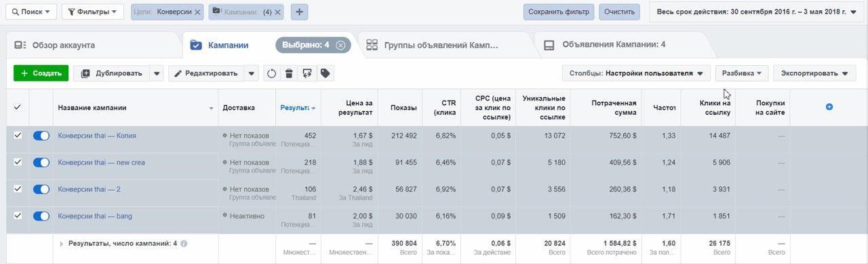
Task: Click the tag label icon in toolbar
Action: [x=325, y=73]
